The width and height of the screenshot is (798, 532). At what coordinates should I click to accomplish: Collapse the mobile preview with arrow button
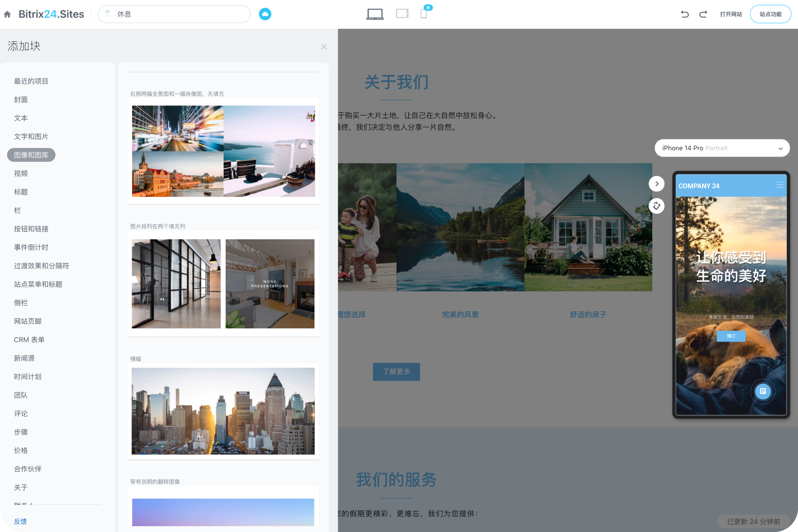[x=656, y=184]
